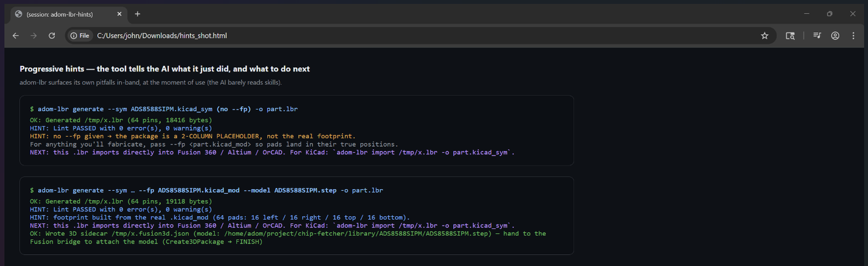Image resolution: width=868 pixels, height=266 pixels.
Task: Click the Progressive hints heading text
Action: tap(165, 69)
